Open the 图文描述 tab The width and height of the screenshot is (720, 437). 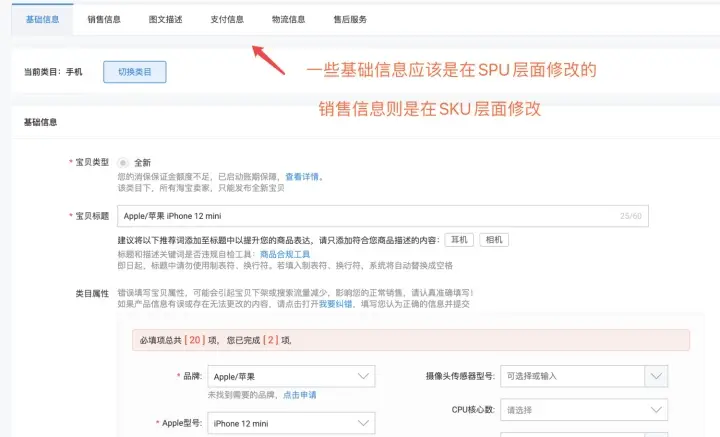tap(165, 19)
